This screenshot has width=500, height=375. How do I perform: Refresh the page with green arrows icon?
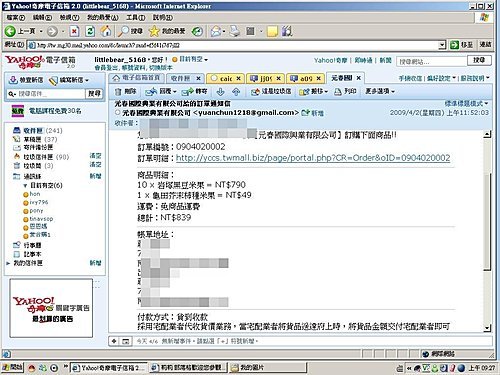pos(90,32)
